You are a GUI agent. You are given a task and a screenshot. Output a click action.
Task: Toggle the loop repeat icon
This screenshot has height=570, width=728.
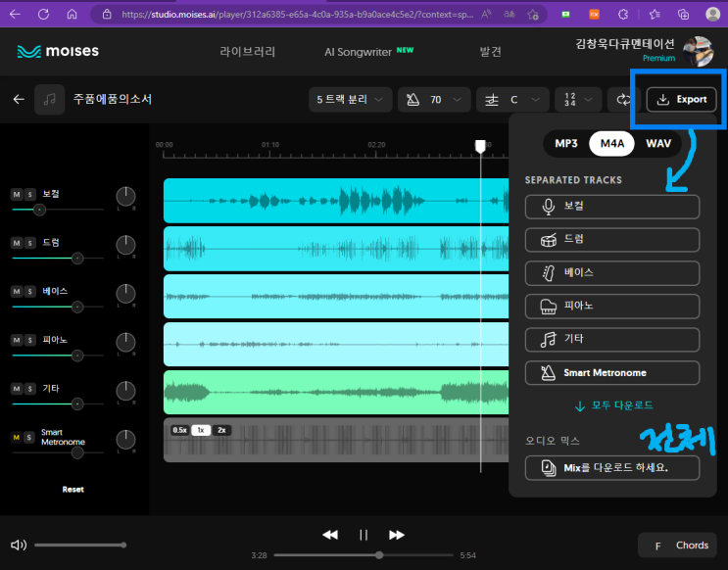pyautogui.click(x=623, y=99)
